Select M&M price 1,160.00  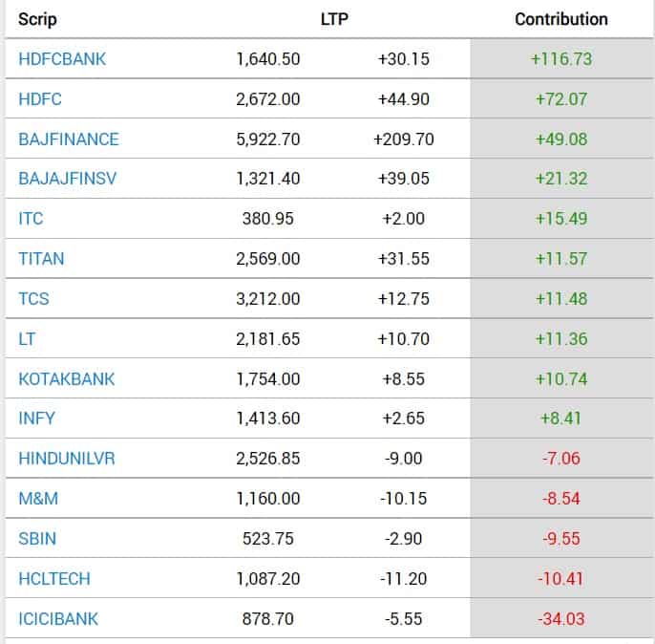268,499
